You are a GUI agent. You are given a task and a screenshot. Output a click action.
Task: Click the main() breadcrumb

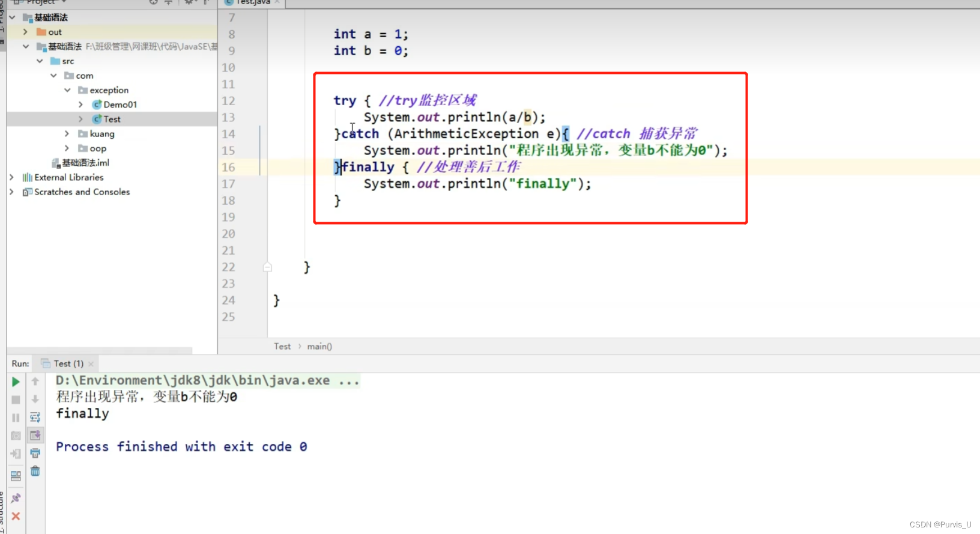click(319, 346)
